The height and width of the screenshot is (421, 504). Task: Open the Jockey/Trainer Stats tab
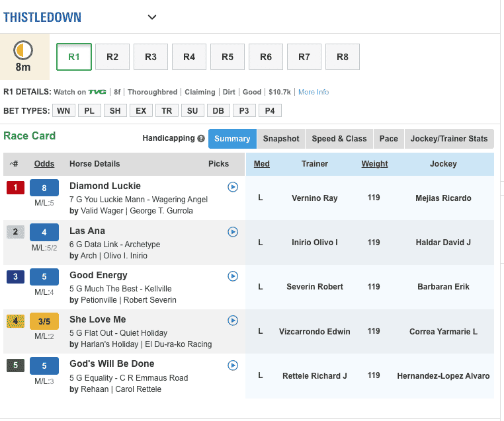point(448,139)
